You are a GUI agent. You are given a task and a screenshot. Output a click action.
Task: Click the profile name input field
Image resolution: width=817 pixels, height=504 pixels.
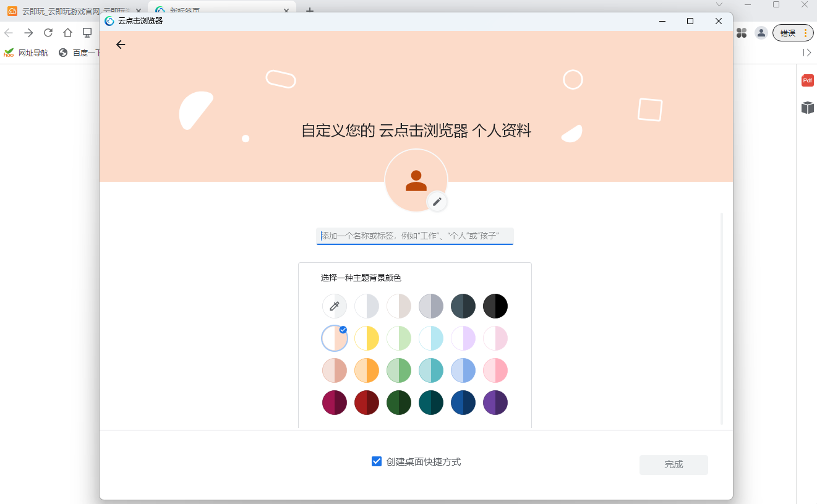(414, 236)
